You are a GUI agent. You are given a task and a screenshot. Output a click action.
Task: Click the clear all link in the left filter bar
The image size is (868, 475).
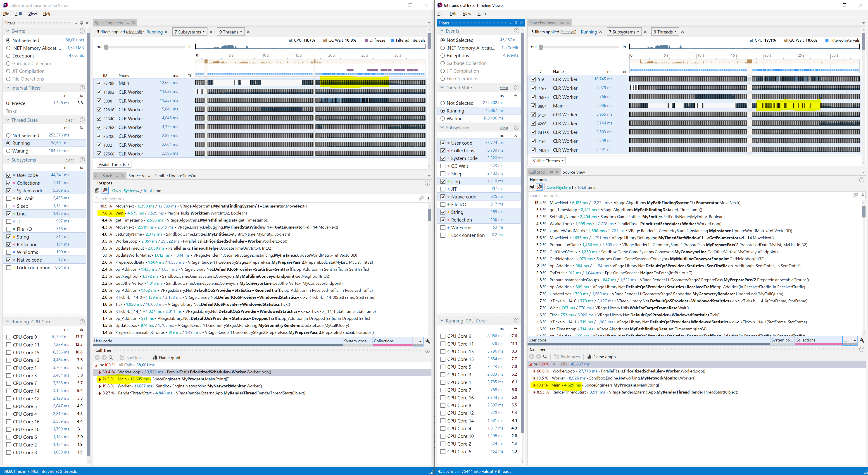click(134, 32)
